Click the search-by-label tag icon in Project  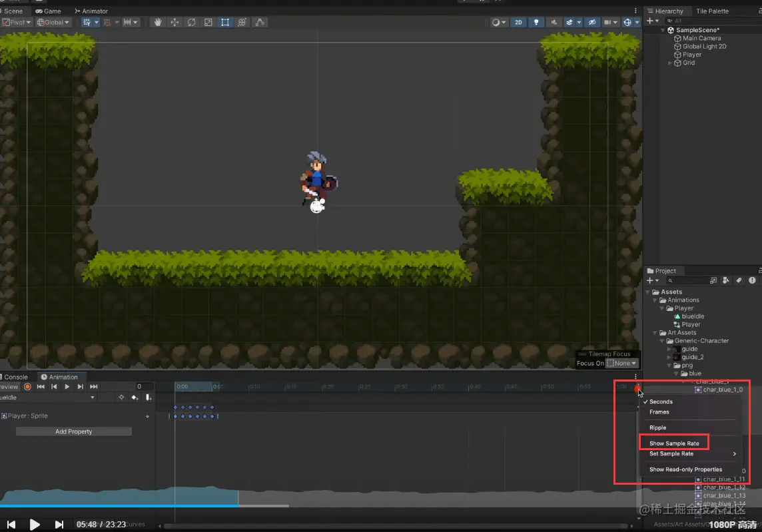pos(739,280)
